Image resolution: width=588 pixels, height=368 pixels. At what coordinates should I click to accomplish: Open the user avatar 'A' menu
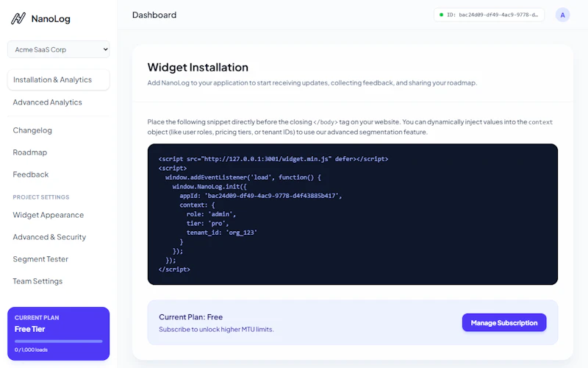562,15
